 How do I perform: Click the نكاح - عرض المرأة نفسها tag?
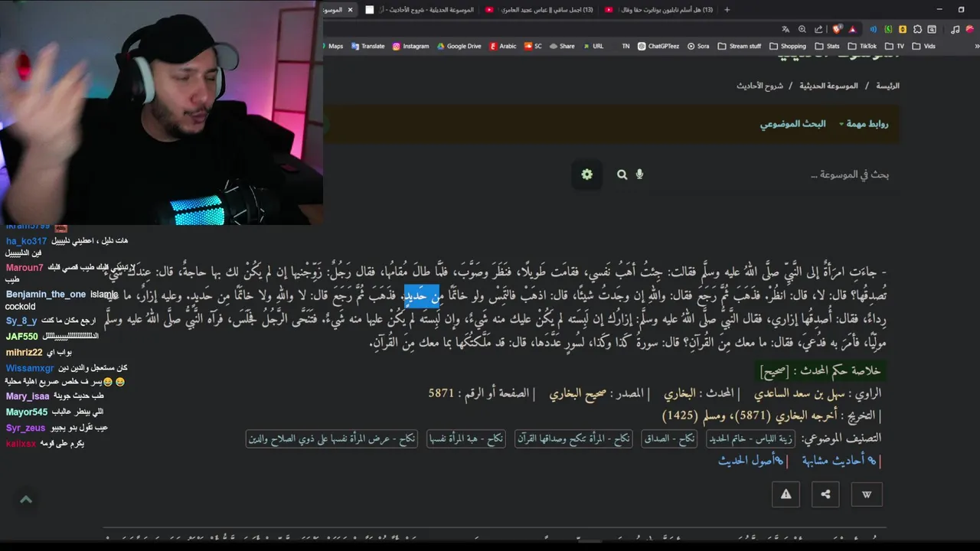pos(332,439)
